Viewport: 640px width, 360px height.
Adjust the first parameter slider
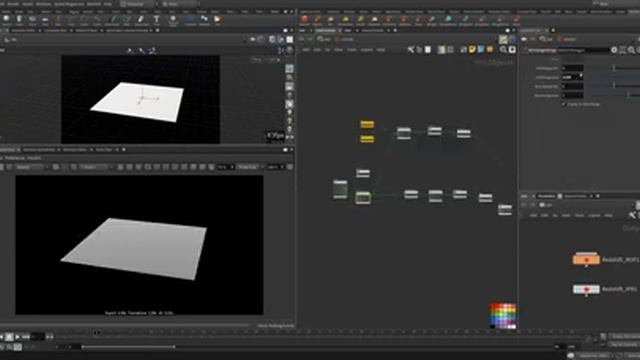[614, 68]
